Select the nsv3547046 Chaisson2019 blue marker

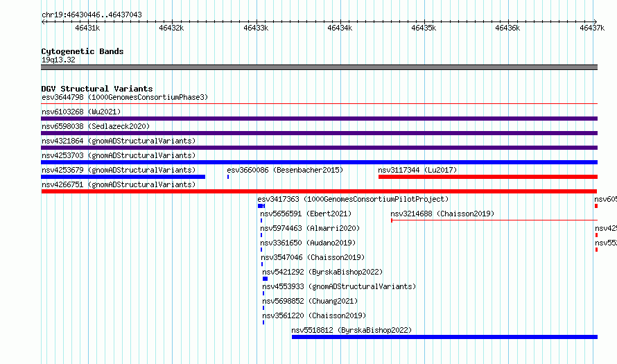(x=262, y=264)
